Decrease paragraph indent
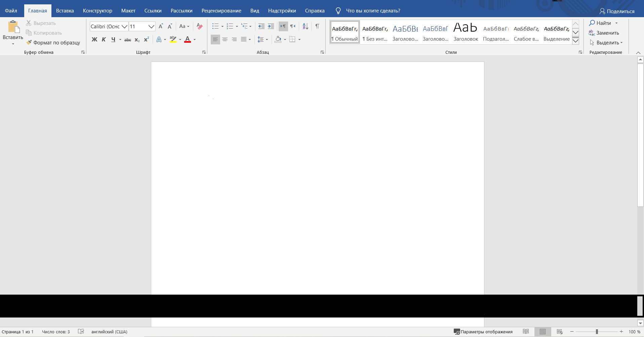Image resolution: width=644 pixels, height=337 pixels. click(x=261, y=26)
